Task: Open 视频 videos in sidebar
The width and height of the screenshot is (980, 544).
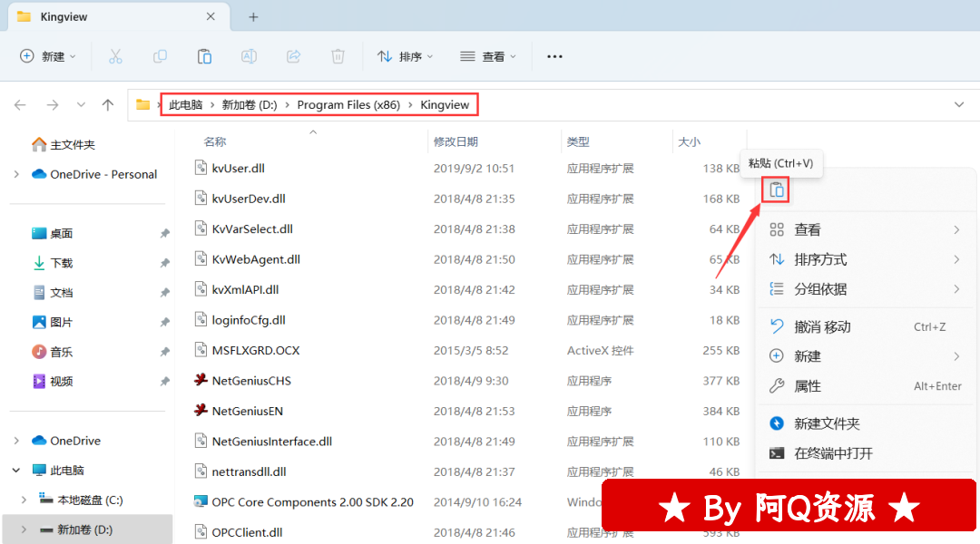Action: [x=53, y=381]
